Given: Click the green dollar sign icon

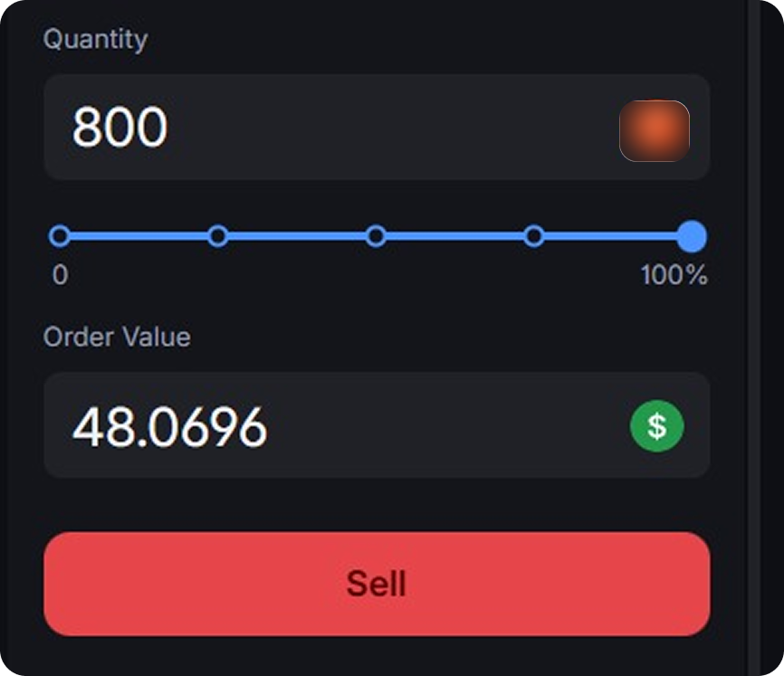Looking at the screenshot, I should [x=656, y=425].
